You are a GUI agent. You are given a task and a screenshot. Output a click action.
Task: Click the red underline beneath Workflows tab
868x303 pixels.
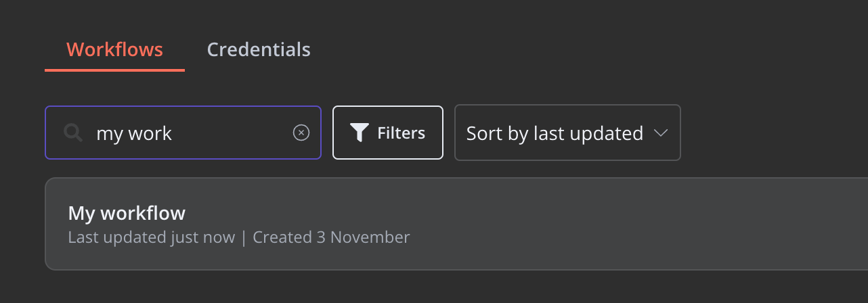click(114, 70)
